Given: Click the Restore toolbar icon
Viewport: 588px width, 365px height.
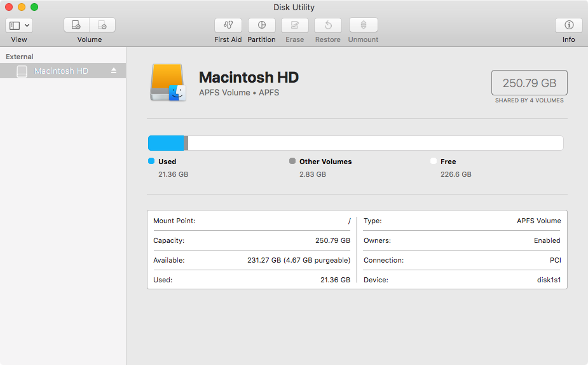Looking at the screenshot, I should 328,25.
